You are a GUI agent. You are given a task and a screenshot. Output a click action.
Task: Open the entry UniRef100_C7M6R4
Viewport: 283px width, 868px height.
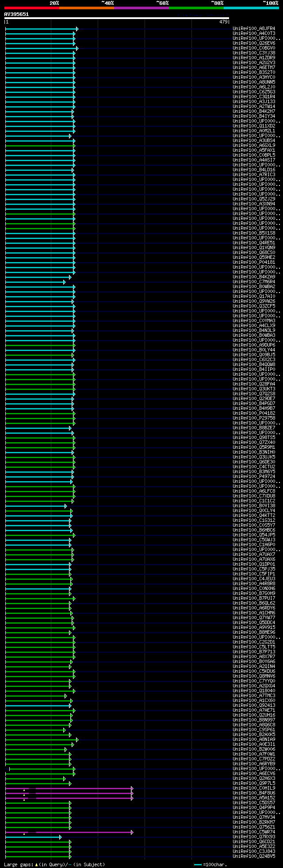(x=254, y=282)
